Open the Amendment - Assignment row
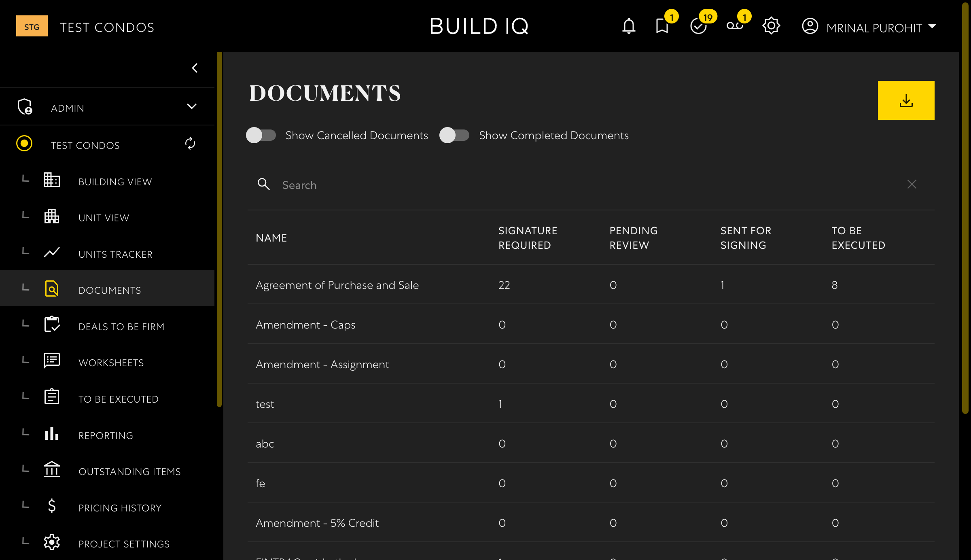Viewport: 971px width, 560px height. 591,364
